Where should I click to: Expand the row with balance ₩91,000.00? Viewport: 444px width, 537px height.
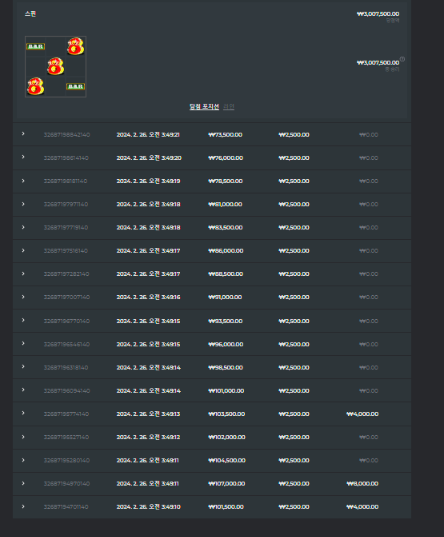(23, 297)
